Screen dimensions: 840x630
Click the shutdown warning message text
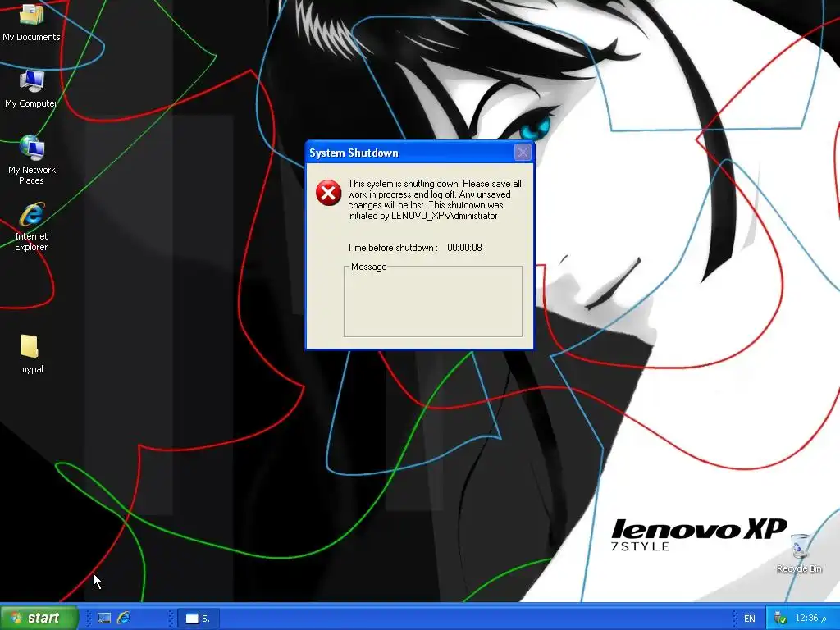tap(434, 199)
